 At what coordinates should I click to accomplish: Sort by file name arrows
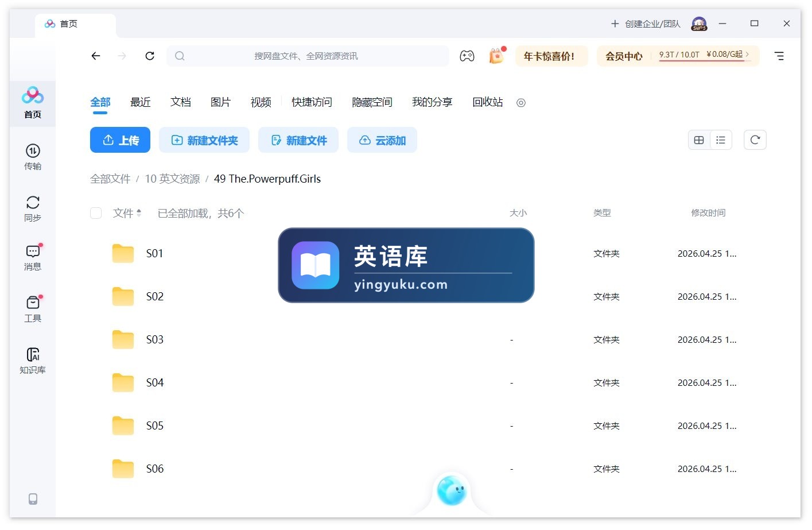tap(139, 213)
